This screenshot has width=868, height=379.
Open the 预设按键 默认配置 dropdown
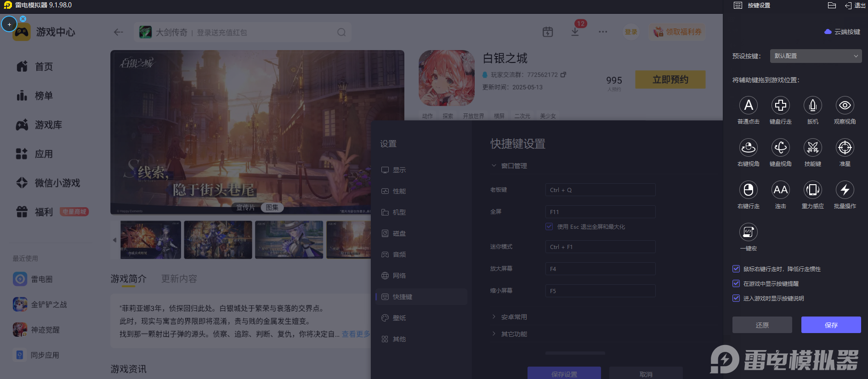(816, 56)
